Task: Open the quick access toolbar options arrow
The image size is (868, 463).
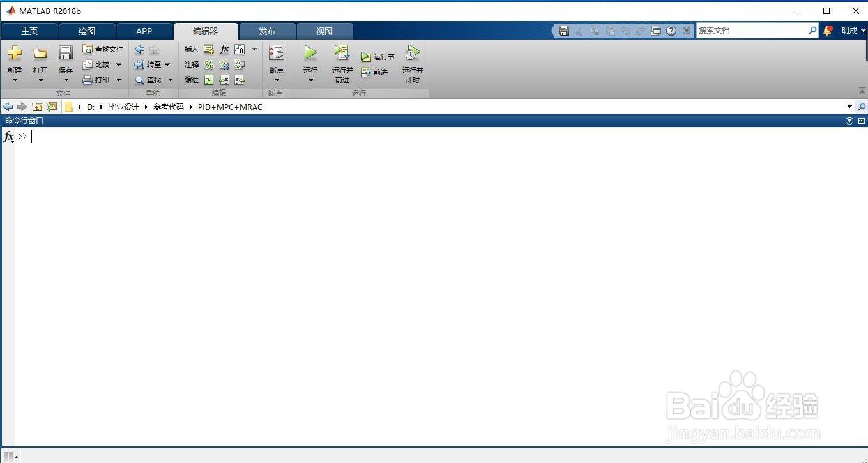Action: (x=687, y=31)
